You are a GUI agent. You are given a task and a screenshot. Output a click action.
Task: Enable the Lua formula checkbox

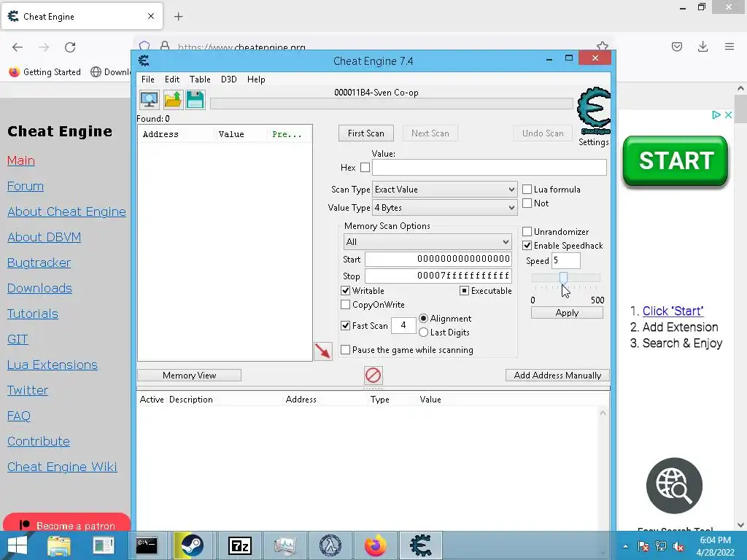click(x=527, y=190)
